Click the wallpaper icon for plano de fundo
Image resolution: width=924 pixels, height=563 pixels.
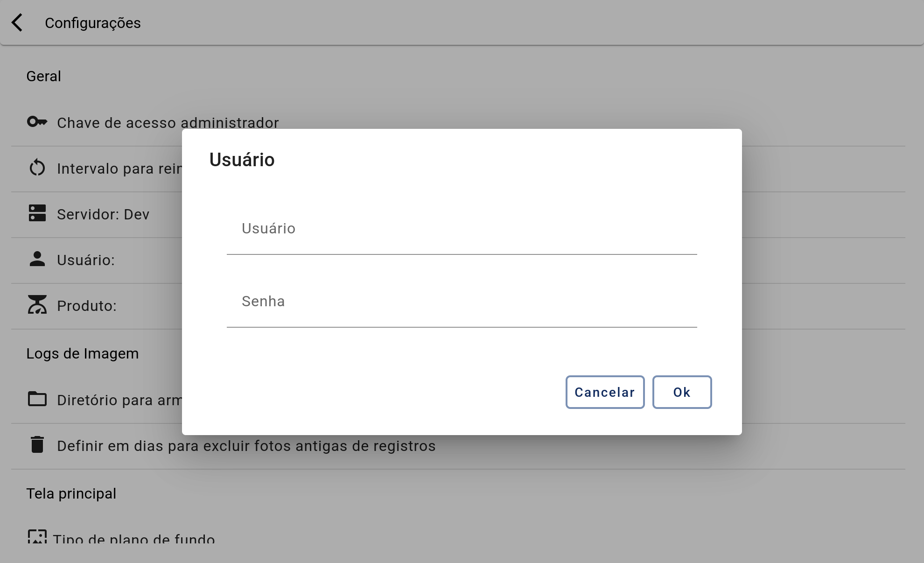coord(37,536)
